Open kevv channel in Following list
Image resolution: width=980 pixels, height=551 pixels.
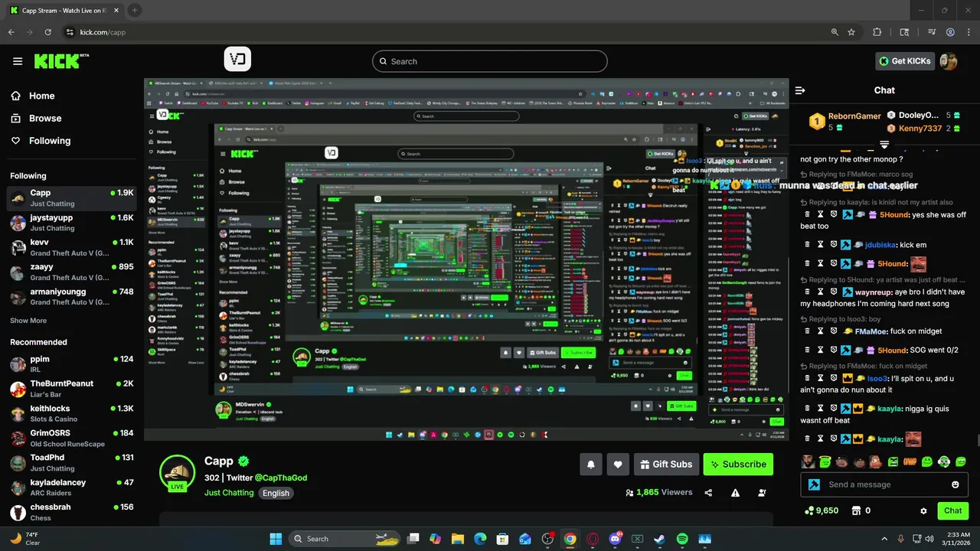point(71,247)
